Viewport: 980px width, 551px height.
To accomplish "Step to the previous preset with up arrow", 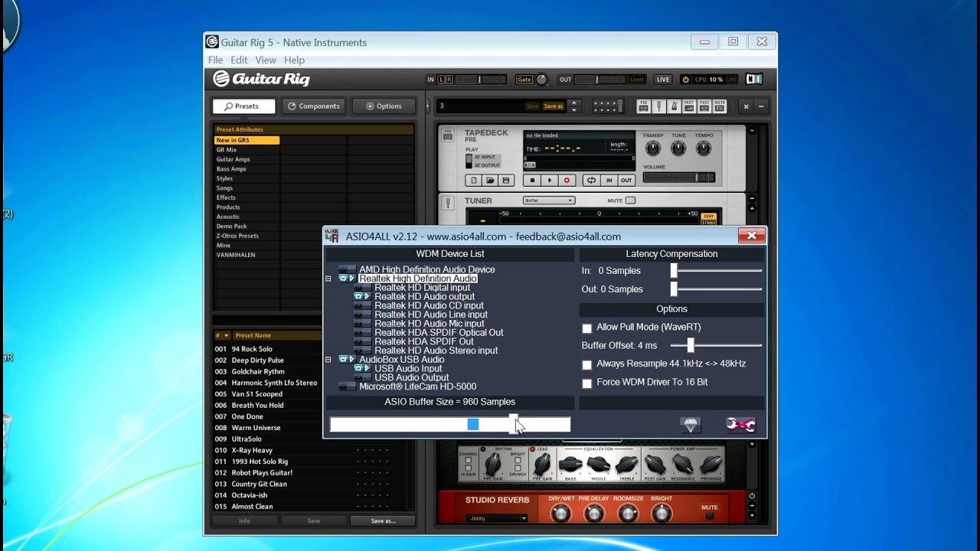I will coord(574,103).
